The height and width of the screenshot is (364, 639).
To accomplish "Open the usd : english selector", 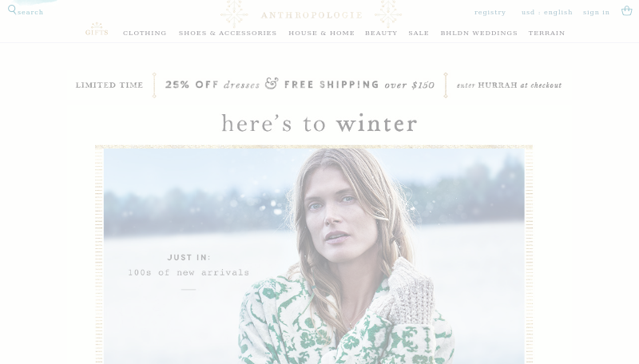I will click(547, 12).
